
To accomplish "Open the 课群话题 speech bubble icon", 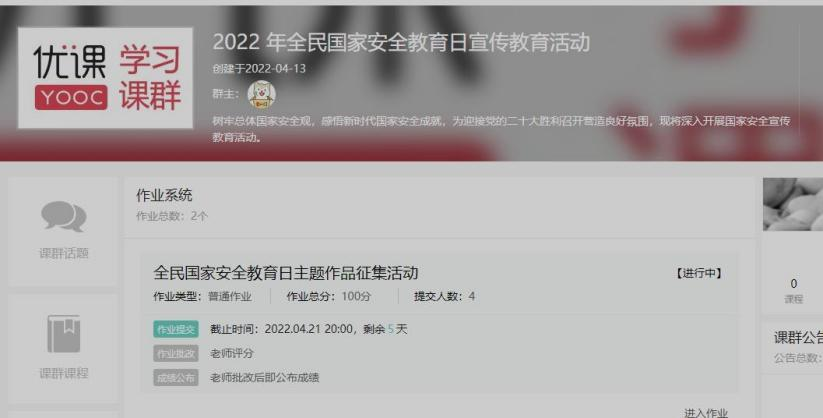I will coord(64,216).
